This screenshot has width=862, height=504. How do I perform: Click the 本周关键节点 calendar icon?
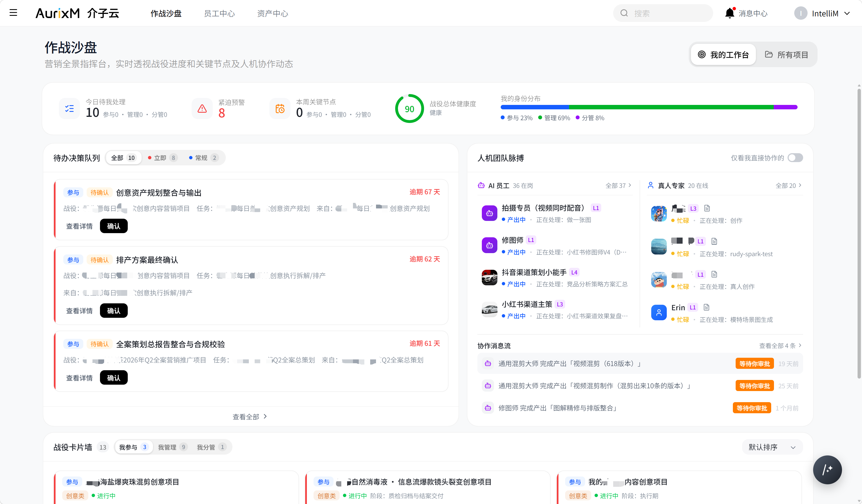pos(280,109)
